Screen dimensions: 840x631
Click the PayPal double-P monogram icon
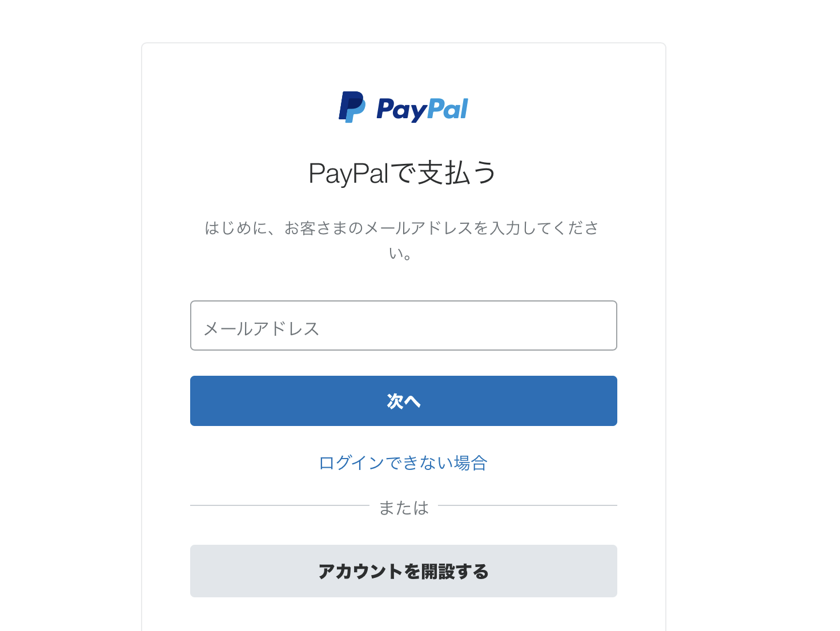pos(352,107)
